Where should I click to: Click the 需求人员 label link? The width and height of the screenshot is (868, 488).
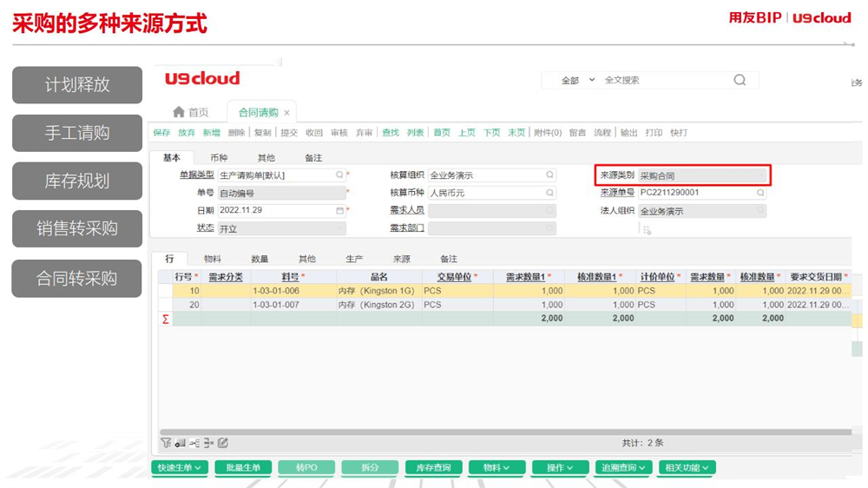407,210
